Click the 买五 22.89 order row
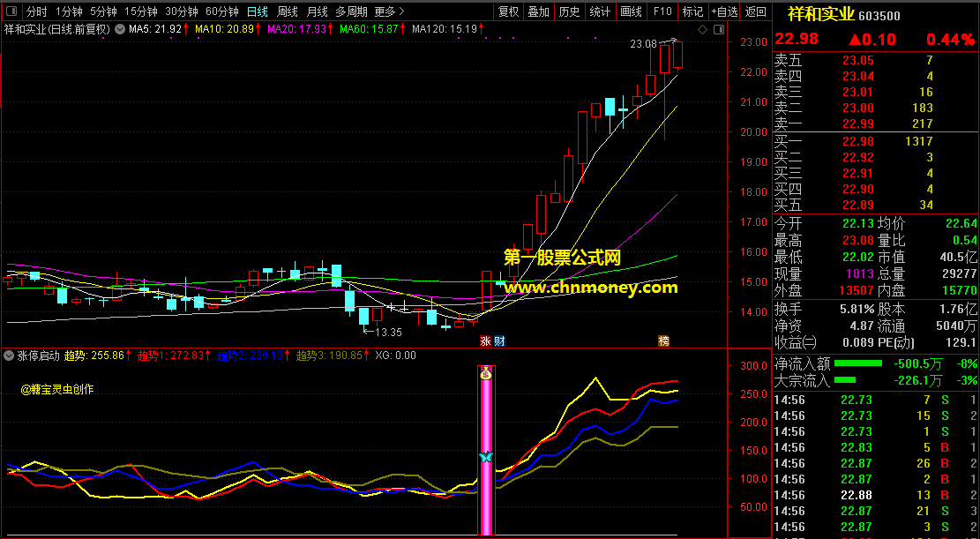Screen dimensions: 980x539 pos(876,205)
